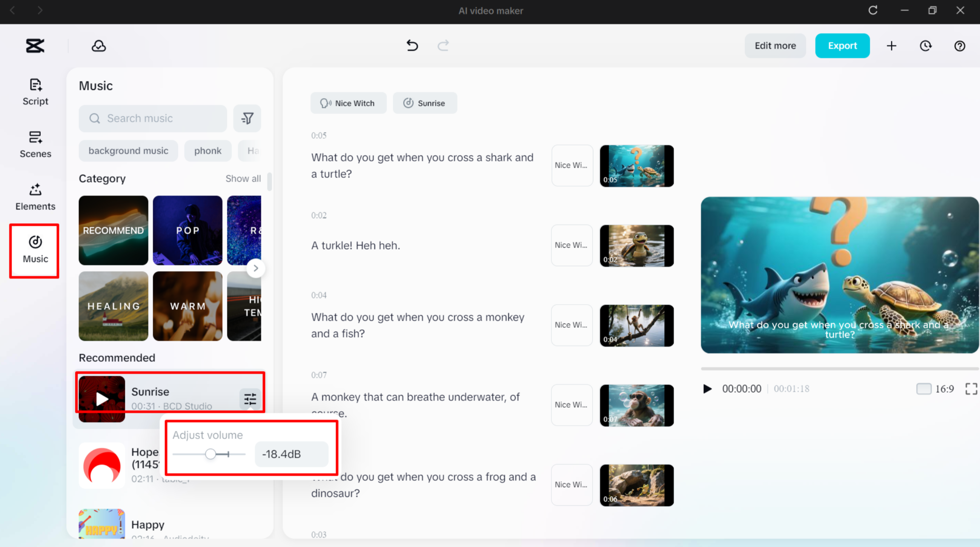Click the Sunrise volume adjust icon

coord(250,399)
